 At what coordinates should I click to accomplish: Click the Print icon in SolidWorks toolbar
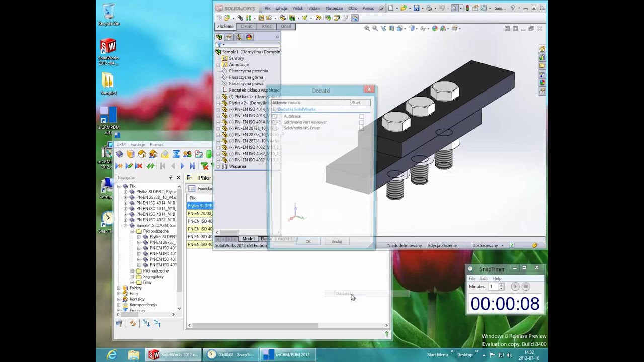coord(429,8)
